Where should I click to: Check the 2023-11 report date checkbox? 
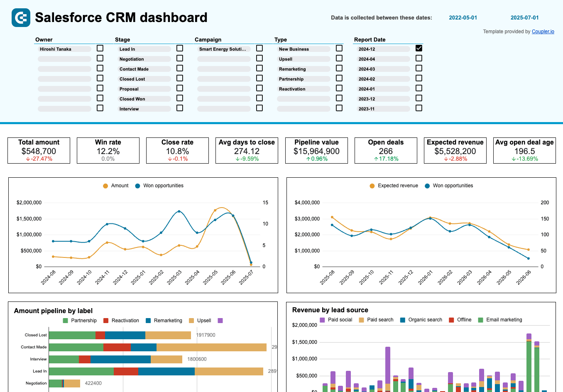pyautogui.click(x=419, y=108)
